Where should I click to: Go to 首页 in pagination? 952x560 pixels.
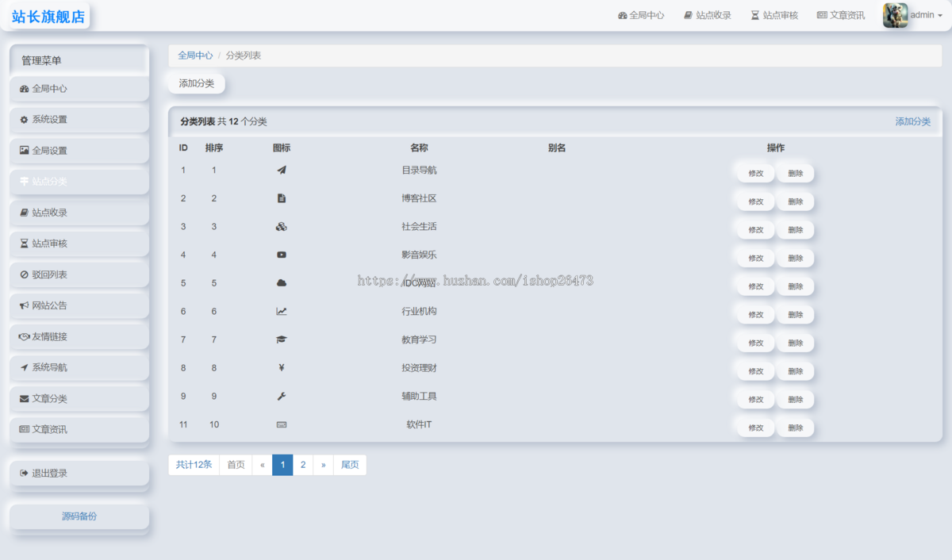(x=236, y=465)
